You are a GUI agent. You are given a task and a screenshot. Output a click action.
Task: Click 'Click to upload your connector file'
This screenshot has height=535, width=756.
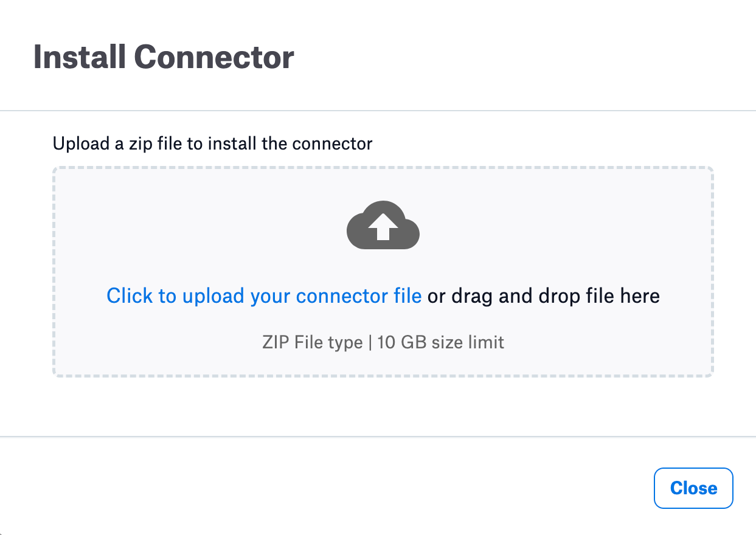pyautogui.click(x=264, y=295)
